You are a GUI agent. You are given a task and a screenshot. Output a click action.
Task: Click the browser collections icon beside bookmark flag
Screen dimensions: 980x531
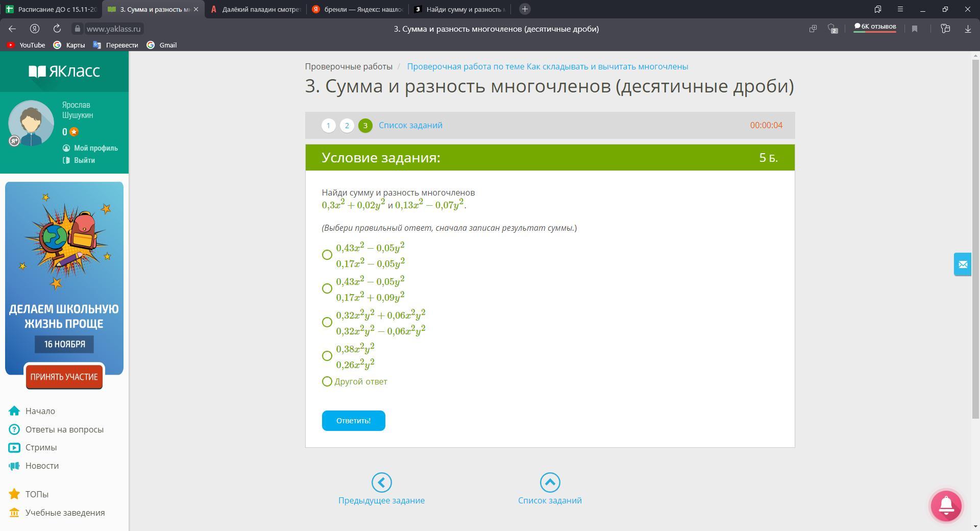coord(945,29)
